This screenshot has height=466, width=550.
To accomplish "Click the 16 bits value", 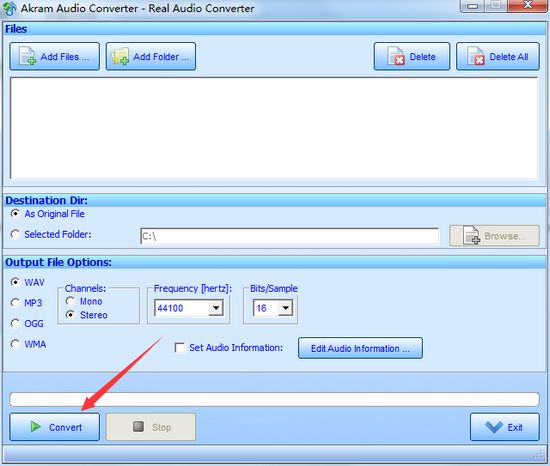I will [261, 308].
